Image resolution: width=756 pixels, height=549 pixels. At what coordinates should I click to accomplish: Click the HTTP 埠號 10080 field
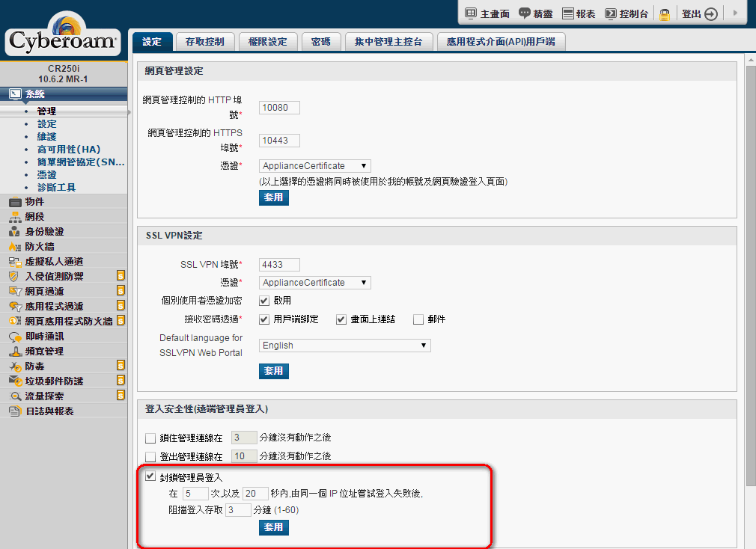[279, 108]
